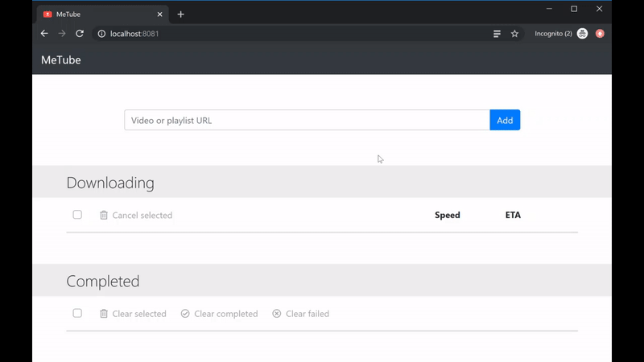Image resolution: width=644 pixels, height=362 pixels.
Task: Click the red extension icon in toolbar
Action: tap(600, 34)
